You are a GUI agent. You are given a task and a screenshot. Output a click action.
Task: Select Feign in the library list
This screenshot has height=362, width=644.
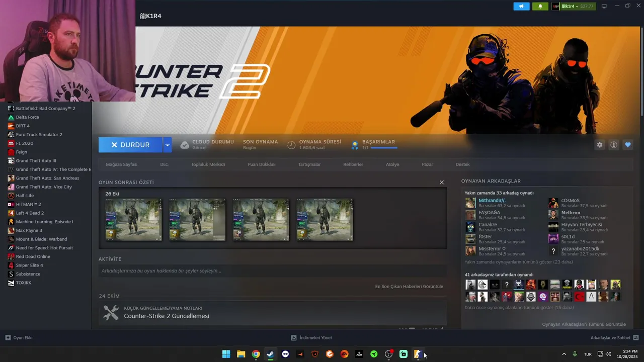21,152
